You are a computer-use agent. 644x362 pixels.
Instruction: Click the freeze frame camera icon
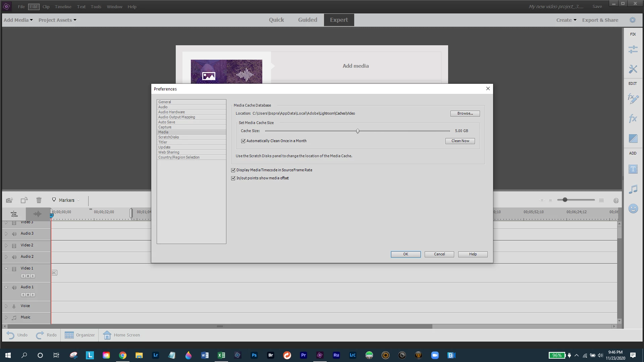click(9, 200)
